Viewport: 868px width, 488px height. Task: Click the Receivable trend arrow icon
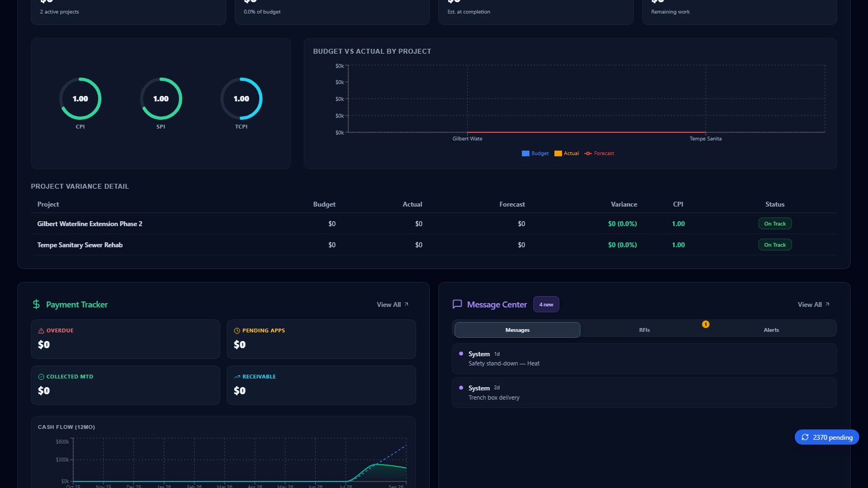click(x=237, y=376)
